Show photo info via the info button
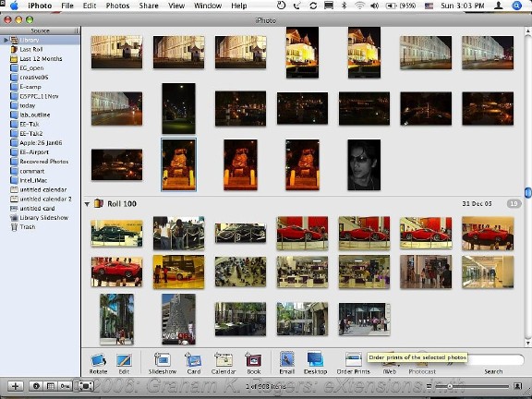This screenshot has width=532, height=399. [36, 386]
